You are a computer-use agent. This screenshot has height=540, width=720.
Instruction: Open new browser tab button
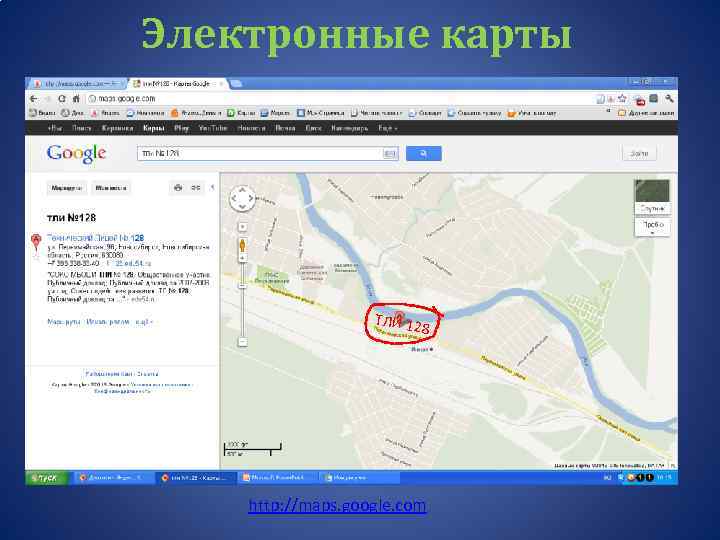pos(236,84)
